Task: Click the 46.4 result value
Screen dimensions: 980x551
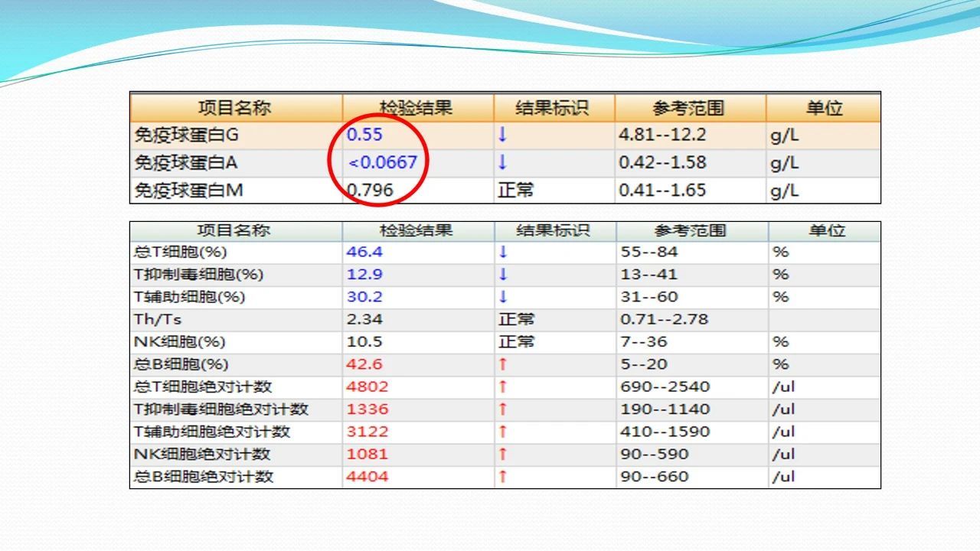Action: pos(364,252)
